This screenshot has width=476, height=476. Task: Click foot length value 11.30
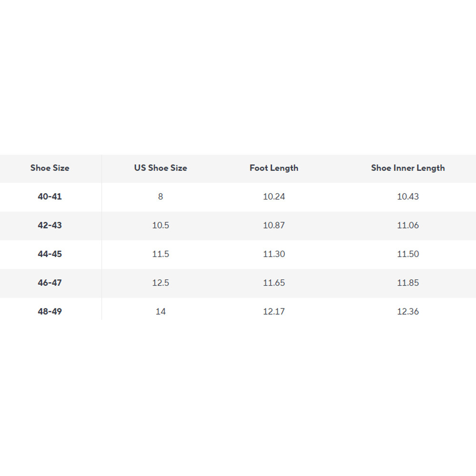[274, 254]
